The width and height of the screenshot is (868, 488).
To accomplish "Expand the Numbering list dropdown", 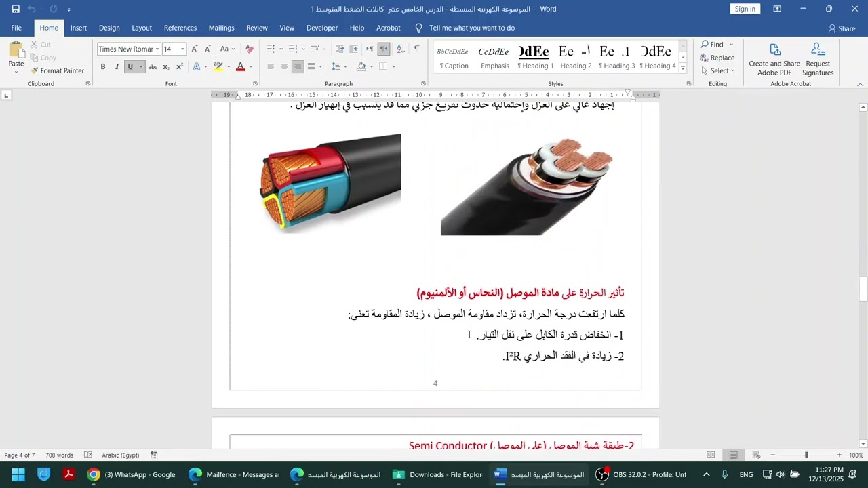I will [302, 49].
